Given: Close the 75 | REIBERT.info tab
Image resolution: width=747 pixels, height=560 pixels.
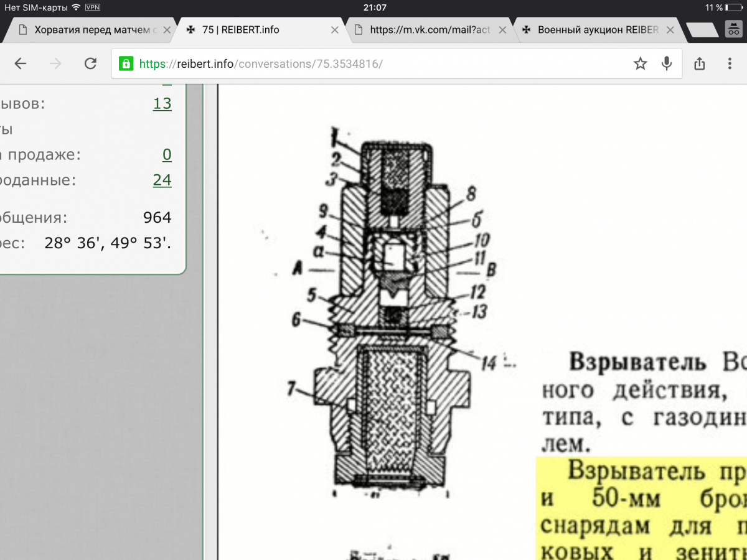Looking at the screenshot, I should click(x=335, y=30).
